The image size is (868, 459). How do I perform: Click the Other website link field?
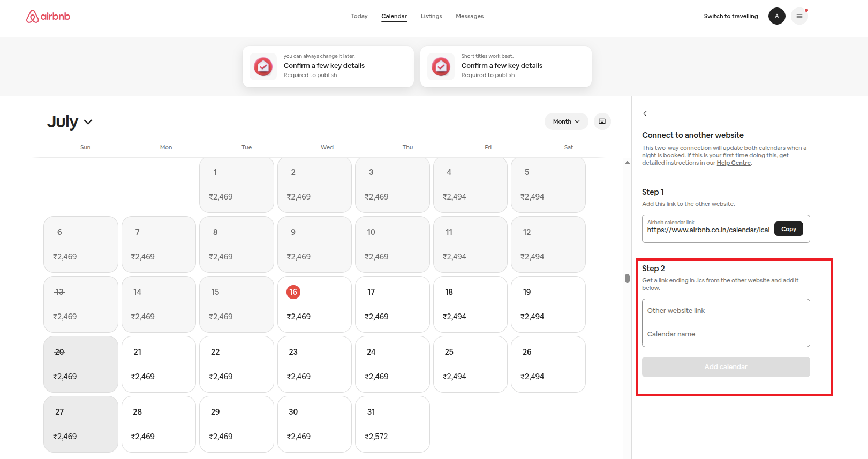[726, 311]
